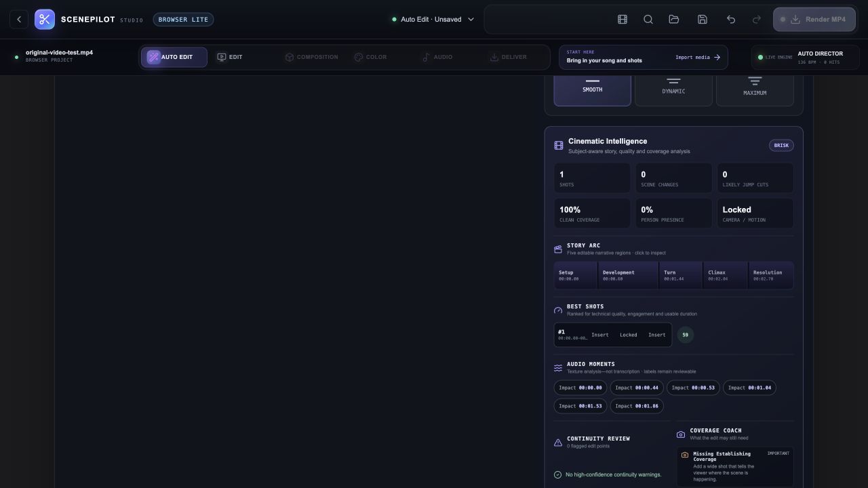Switch to the Edit tab

pyautogui.click(x=230, y=57)
